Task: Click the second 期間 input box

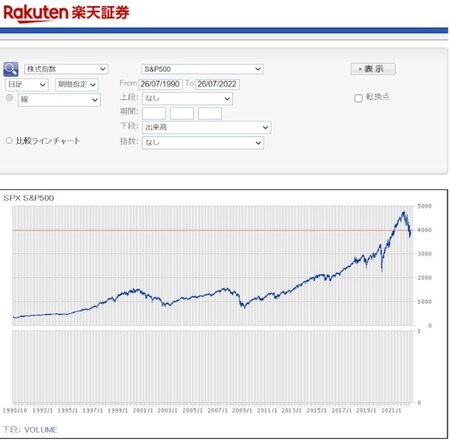Action: point(182,113)
